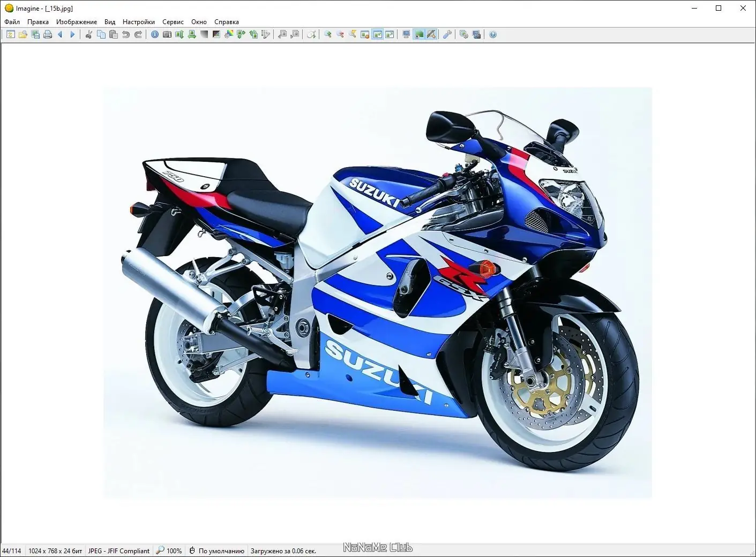Rotate image right using toolbar icon

(x=253, y=35)
